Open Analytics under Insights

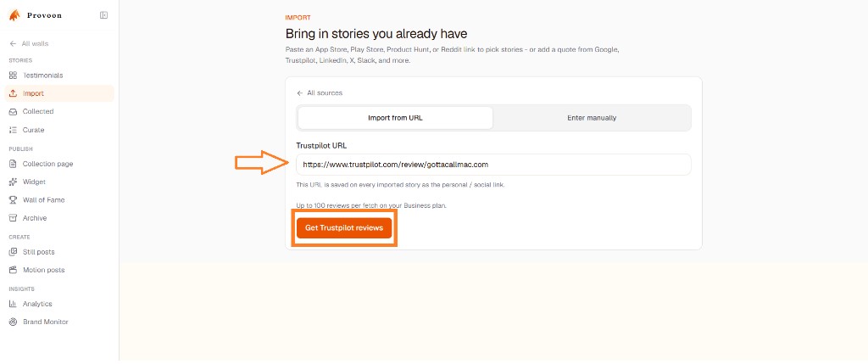(59, 304)
